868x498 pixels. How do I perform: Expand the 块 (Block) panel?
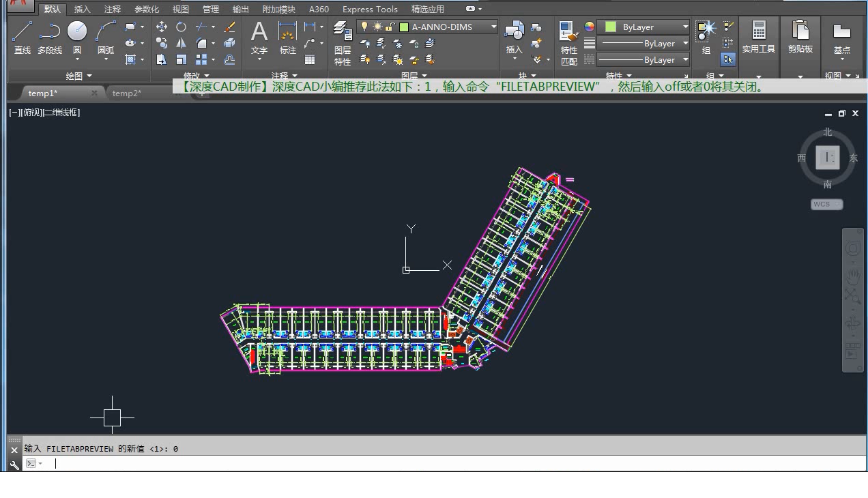(x=527, y=76)
